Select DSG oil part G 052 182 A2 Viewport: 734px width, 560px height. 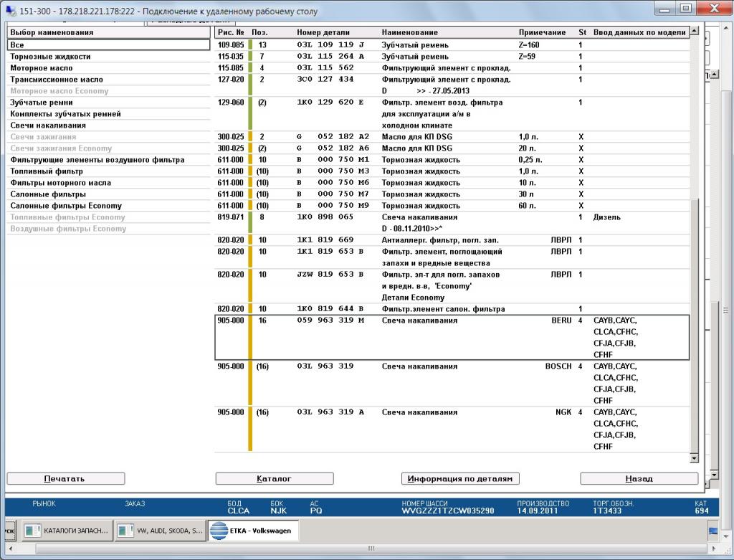452,137
